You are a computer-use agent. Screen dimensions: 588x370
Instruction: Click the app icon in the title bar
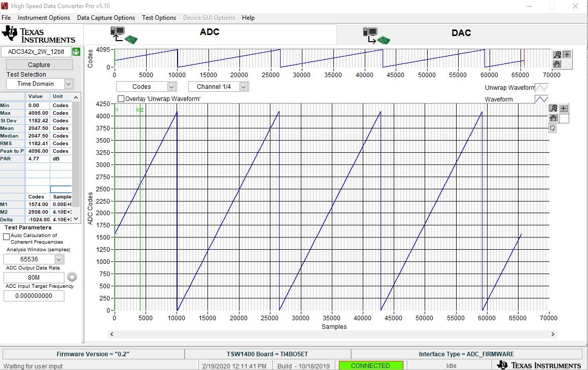point(5,6)
